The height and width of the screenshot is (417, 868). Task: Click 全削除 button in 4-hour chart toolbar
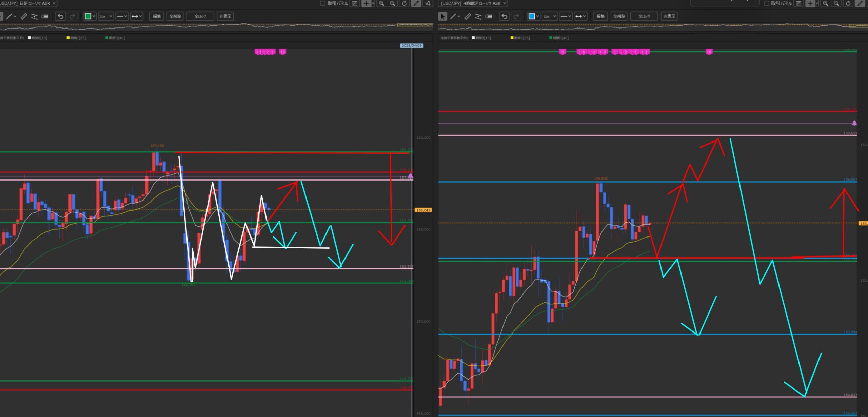click(619, 16)
